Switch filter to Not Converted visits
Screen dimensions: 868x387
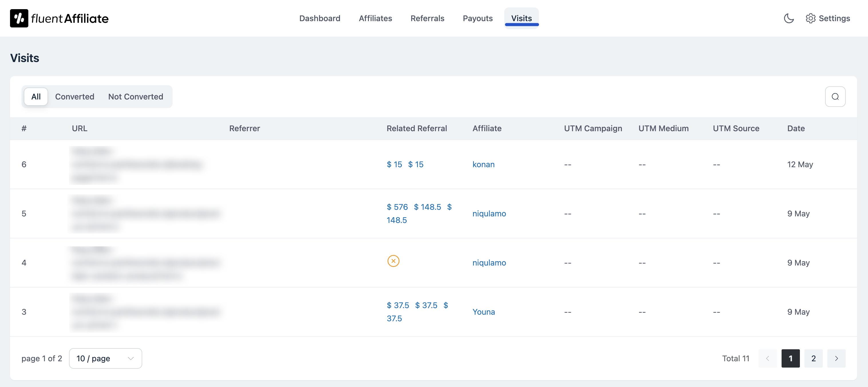pyautogui.click(x=135, y=97)
